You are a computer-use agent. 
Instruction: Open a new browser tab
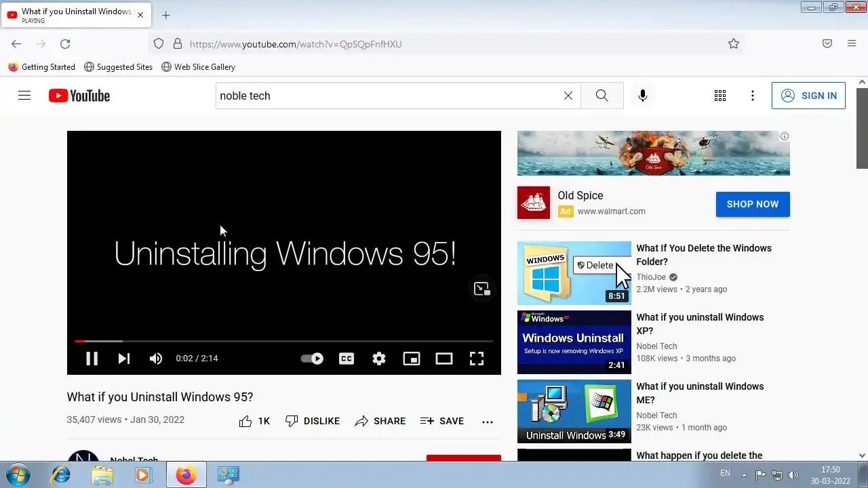coord(165,15)
